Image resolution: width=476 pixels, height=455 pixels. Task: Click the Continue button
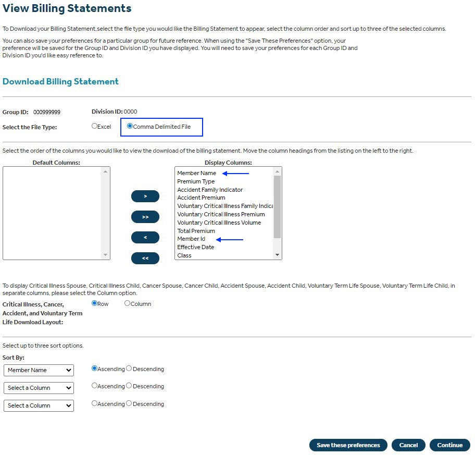coord(450,445)
